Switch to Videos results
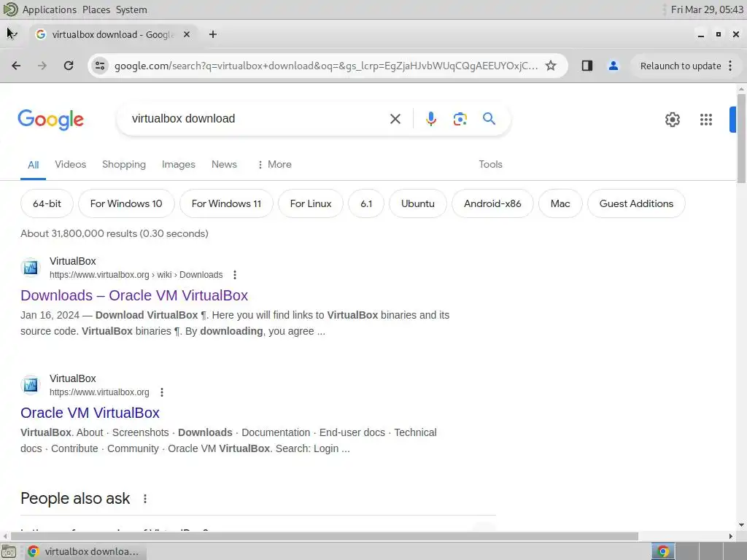 point(71,164)
